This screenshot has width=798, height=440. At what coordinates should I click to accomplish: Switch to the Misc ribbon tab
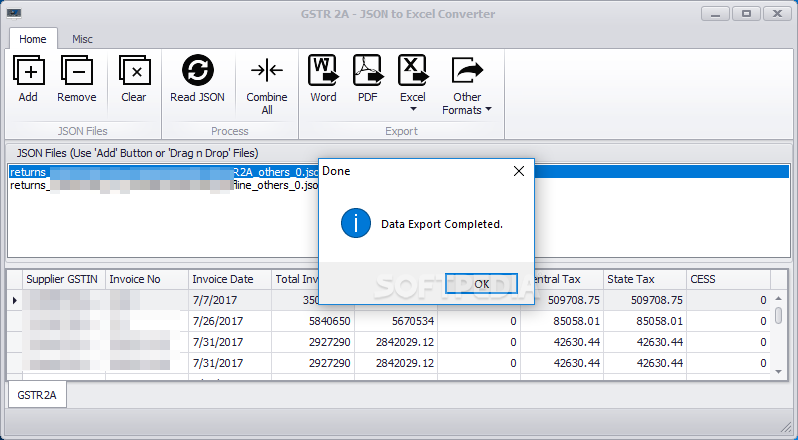tap(82, 39)
